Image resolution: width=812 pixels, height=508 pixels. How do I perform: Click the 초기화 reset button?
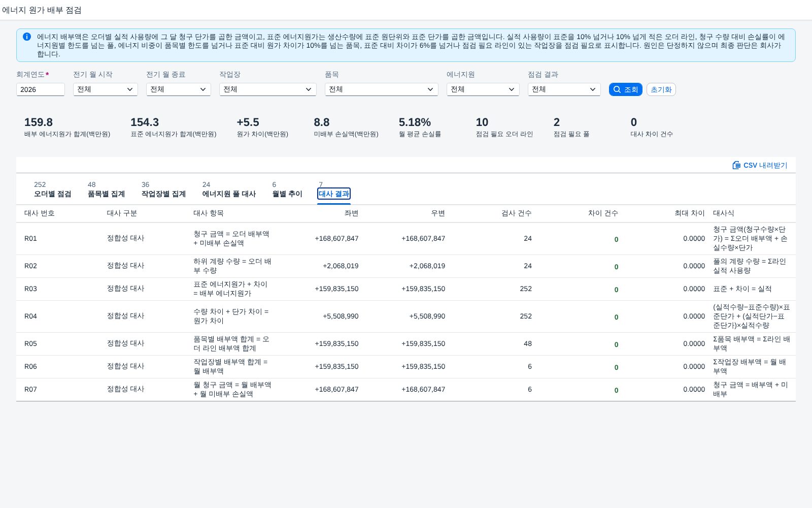point(661,89)
